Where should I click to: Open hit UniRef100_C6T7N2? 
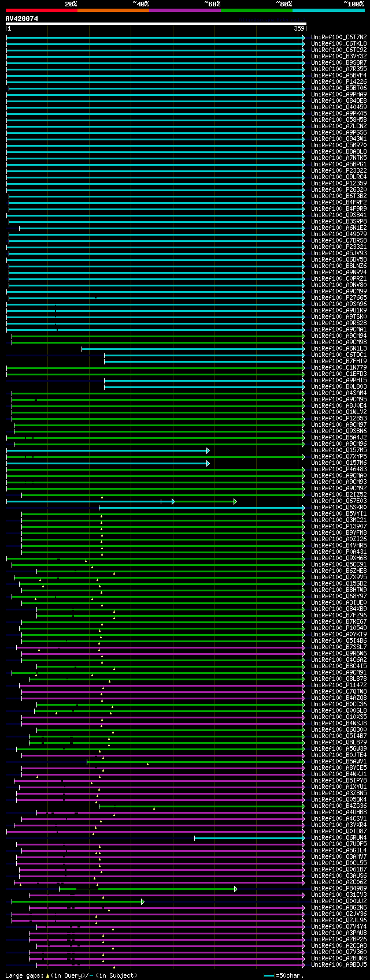pyautogui.click(x=339, y=37)
